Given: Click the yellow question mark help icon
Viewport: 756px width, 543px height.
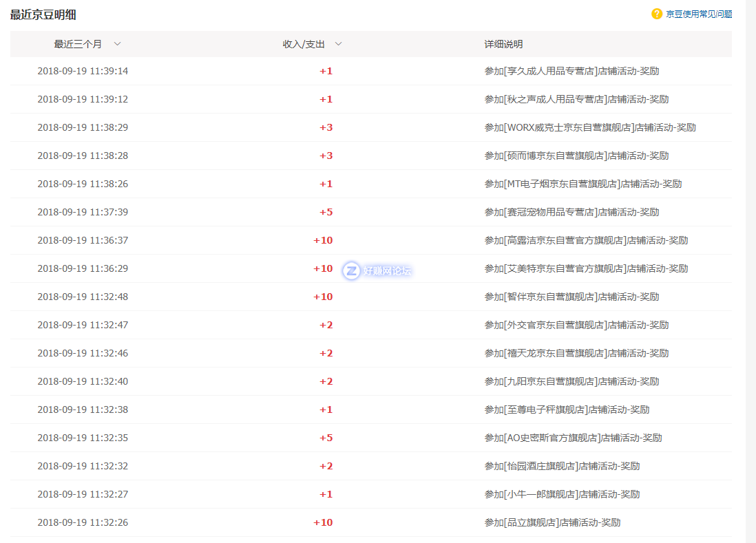Looking at the screenshot, I should click(x=656, y=14).
